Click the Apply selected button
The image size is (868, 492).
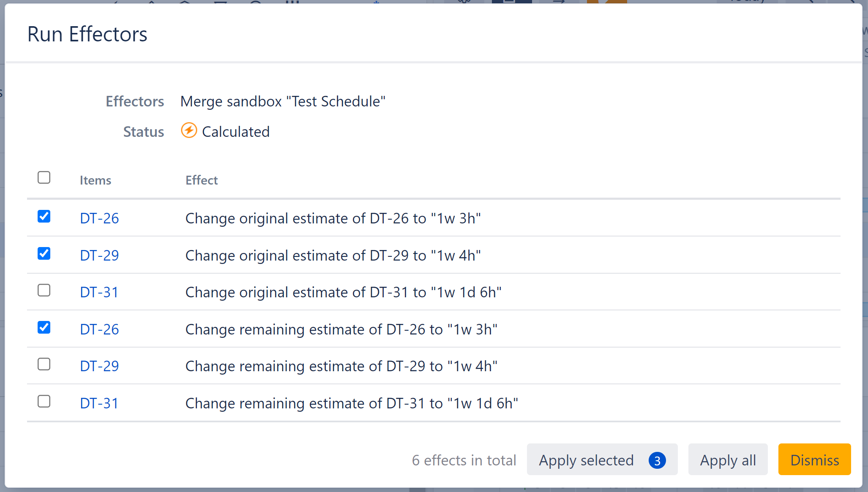pos(592,460)
